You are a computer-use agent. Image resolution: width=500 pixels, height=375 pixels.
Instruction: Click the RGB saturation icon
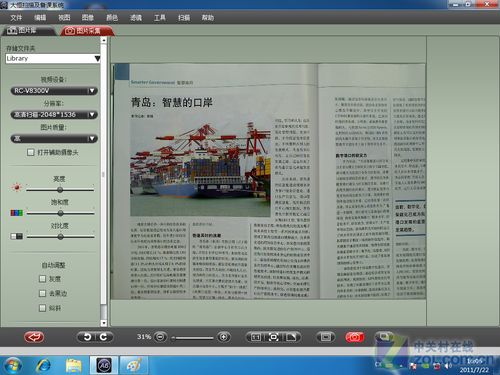pyautogui.click(x=17, y=213)
